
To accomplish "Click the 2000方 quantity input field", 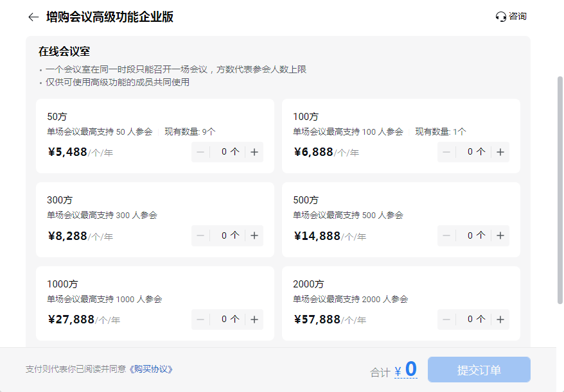I will [x=473, y=320].
